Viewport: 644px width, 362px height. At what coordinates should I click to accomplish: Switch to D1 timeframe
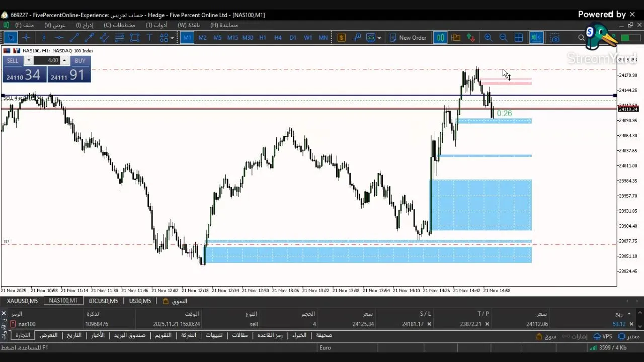point(293,38)
